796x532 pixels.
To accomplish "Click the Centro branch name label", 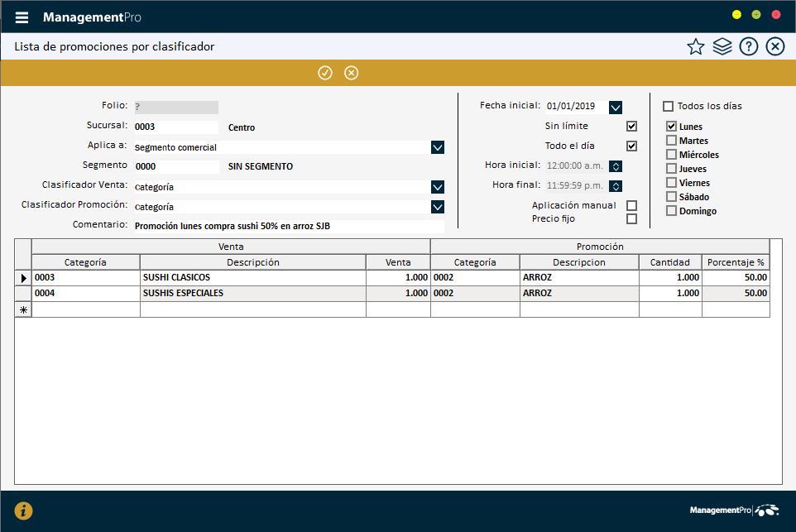I will coord(242,127).
